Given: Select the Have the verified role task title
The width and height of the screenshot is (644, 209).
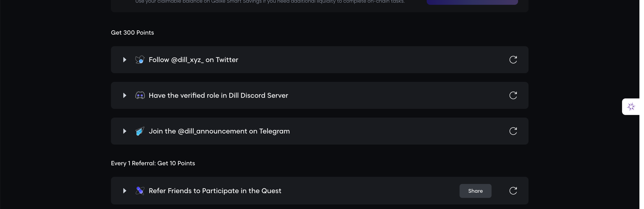Looking at the screenshot, I should pyautogui.click(x=218, y=95).
